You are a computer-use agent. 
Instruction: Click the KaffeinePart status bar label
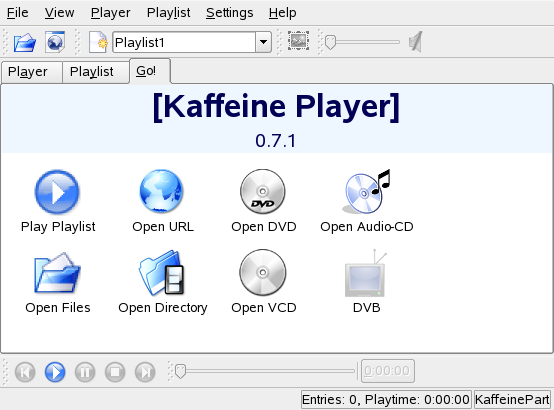pyautogui.click(x=512, y=400)
